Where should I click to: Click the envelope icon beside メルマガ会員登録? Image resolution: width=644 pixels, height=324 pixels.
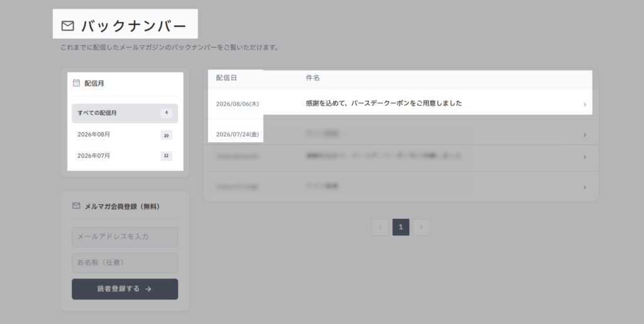pyautogui.click(x=76, y=206)
